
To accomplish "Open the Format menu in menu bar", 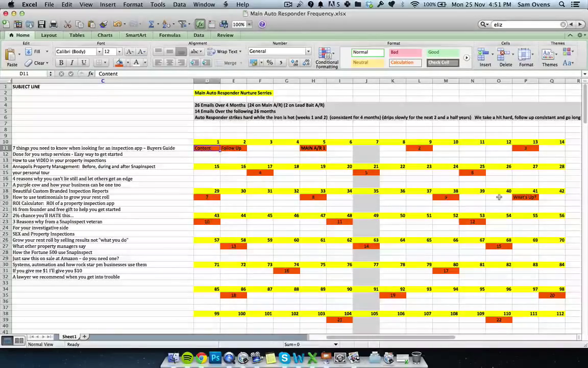I will 133,5.
